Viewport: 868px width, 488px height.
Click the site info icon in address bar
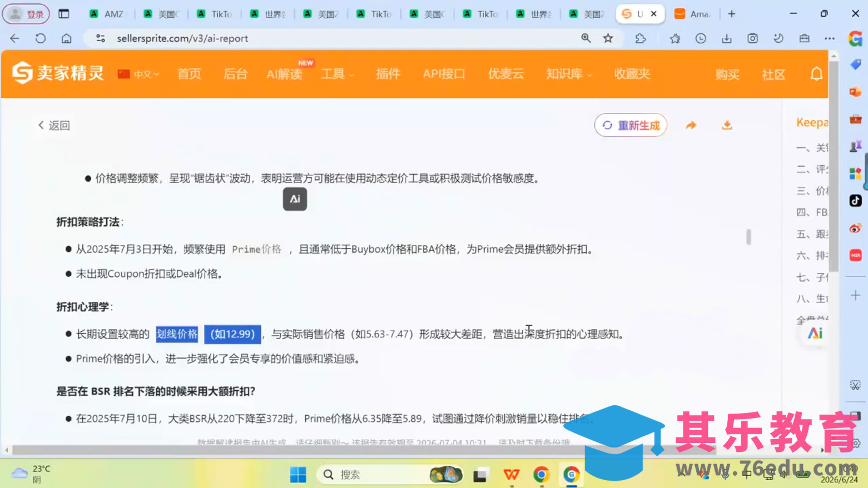click(x=101, y=38)
